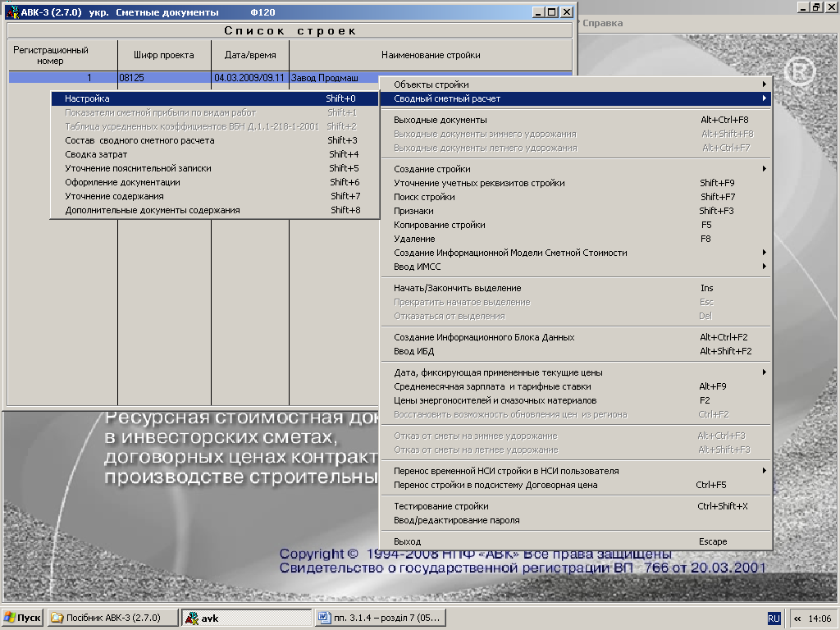The height and width of the screenshot is (630, 840).
Task: Click the 14:06 system clock
Action: [x=819, y=619]
